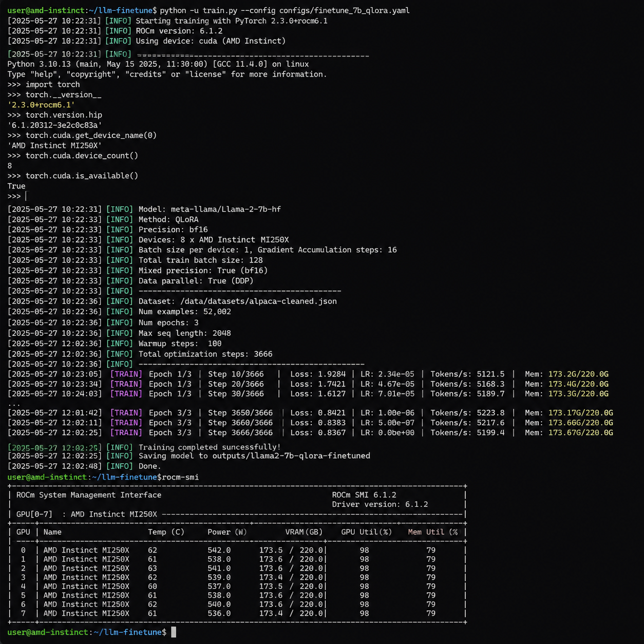
Task: Click 'torch.cuda.is_available()' command
Action: click(x=82, y=176)
